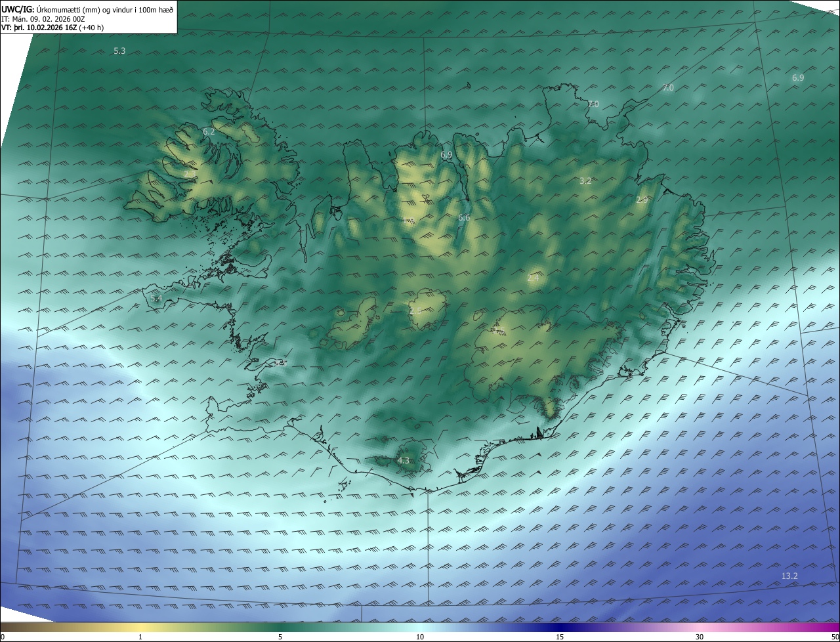
Task: Click the 10 tick on the color scale
Action: pos(420,637)
